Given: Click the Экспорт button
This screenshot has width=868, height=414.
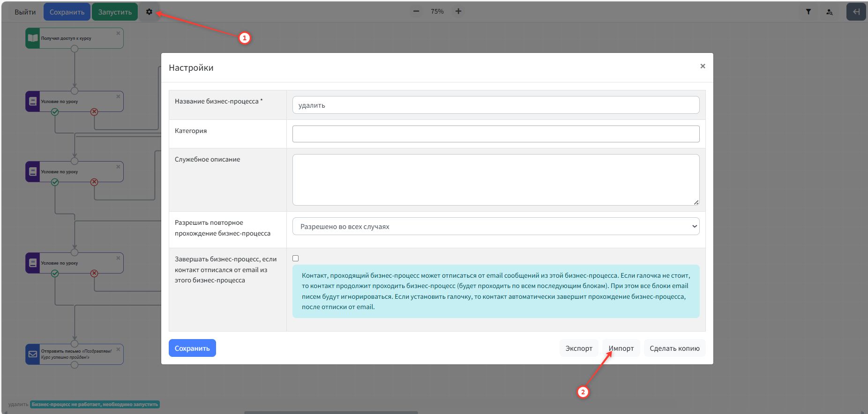Looking at the screenshot, I should (x=578, y=348).
